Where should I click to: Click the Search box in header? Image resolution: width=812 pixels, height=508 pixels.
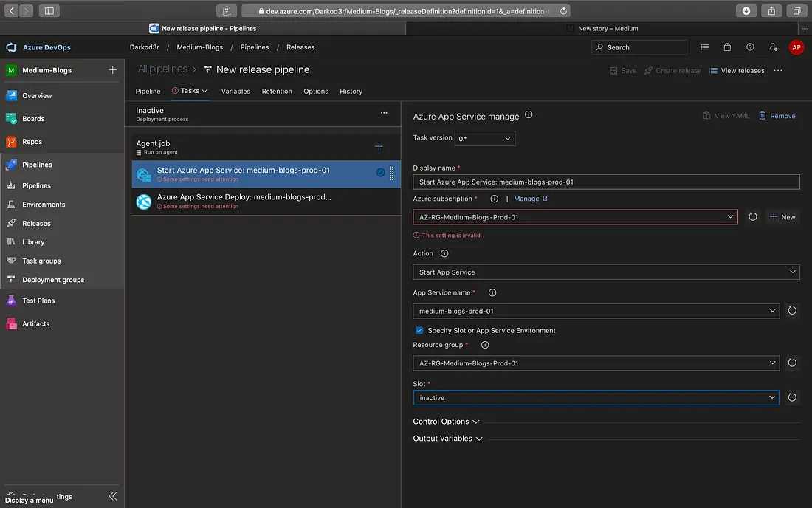(639, 47)
